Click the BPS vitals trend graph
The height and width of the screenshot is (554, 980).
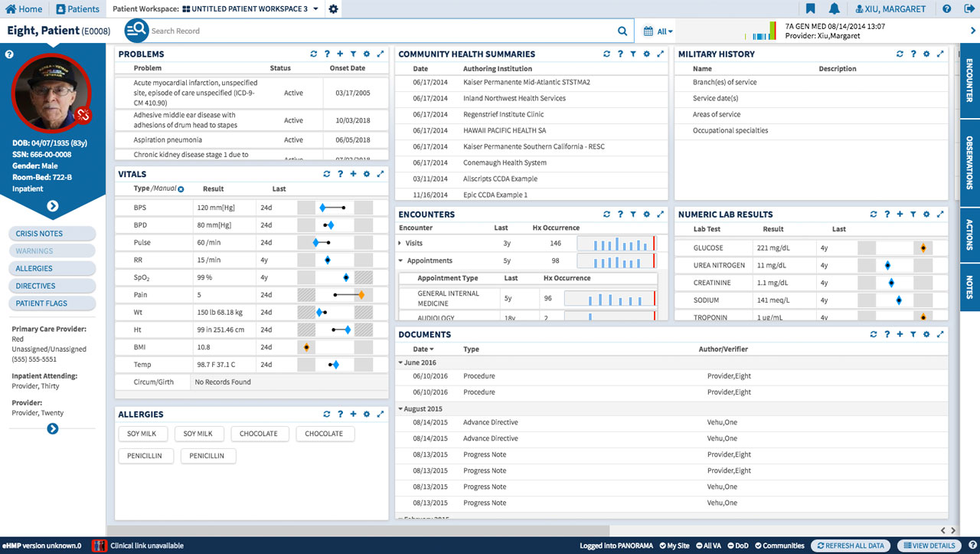tap(335, 208)
